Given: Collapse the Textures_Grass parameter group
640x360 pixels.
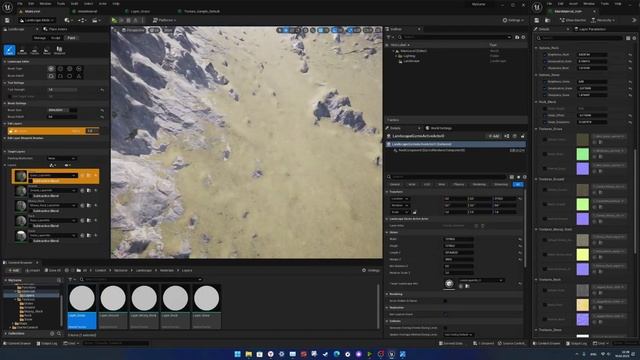Looking at the screenshot, I should tap(536, 129).
